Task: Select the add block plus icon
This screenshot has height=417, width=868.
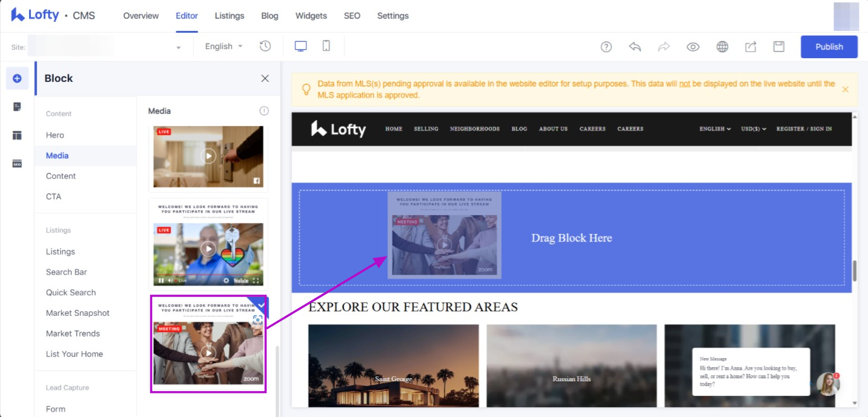Action: point(17,78)
